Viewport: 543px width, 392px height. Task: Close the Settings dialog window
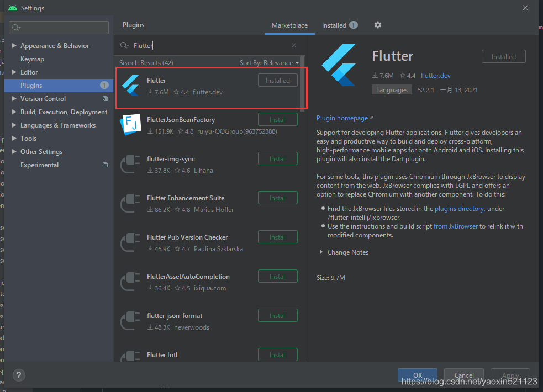(x=525, y=8)
